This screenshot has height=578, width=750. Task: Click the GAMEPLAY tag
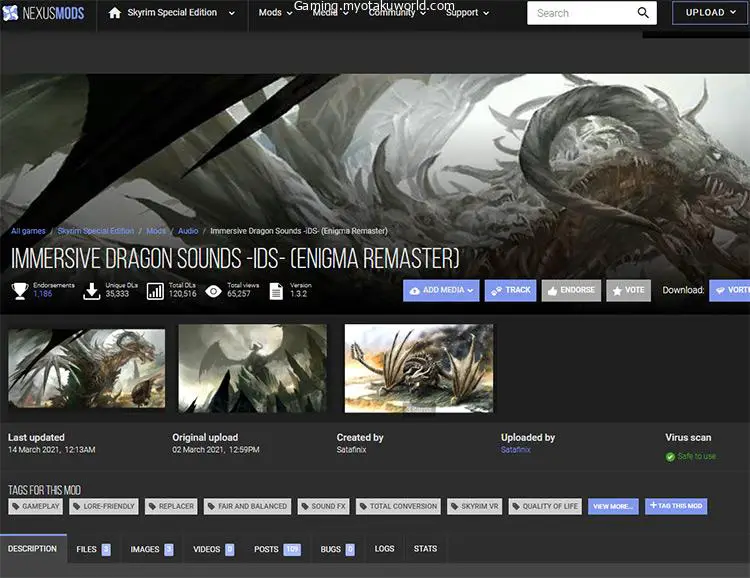[x=35, y=506]
